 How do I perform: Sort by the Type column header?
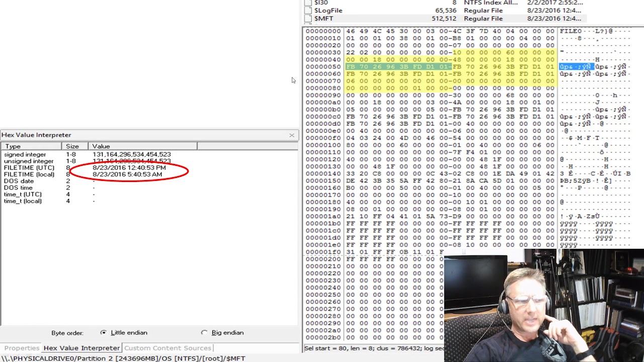pyautogui.click(x=32, y=146)
